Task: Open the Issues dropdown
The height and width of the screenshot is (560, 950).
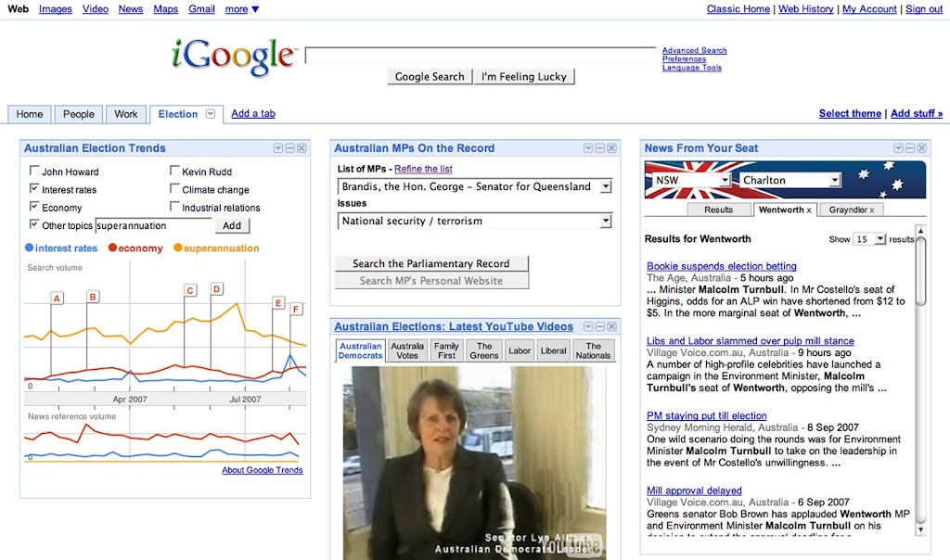Action: pos(475,221)
